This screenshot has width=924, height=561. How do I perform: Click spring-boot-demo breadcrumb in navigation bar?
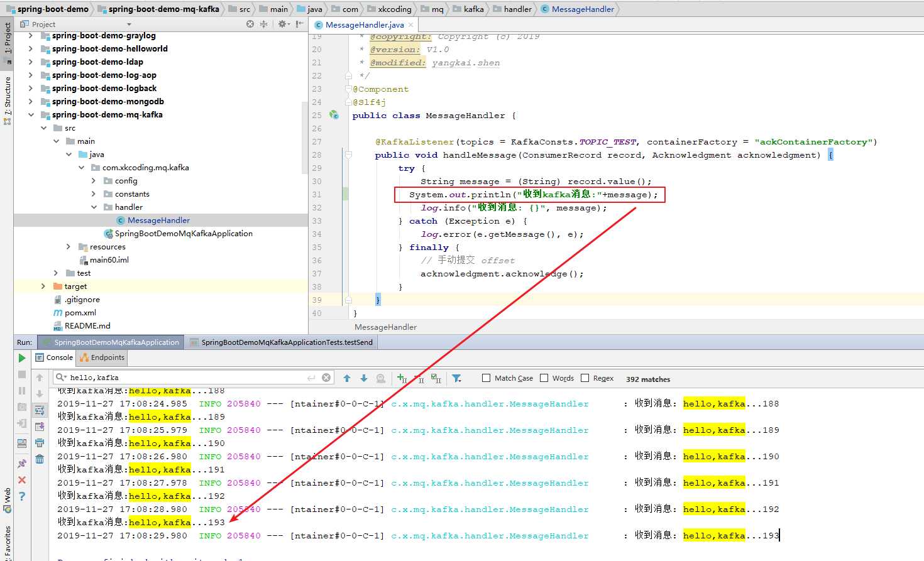pyautogui.click(x=47, y=9)
